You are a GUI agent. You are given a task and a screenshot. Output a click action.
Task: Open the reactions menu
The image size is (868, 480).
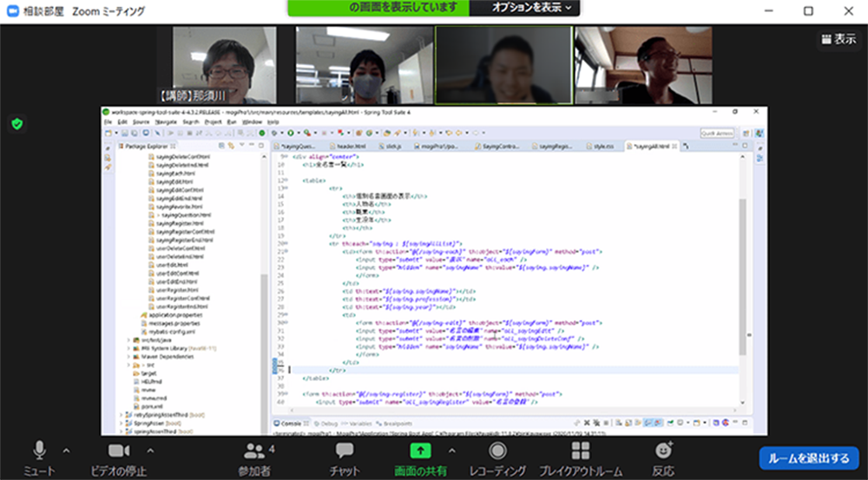click(x=663, y=459)
